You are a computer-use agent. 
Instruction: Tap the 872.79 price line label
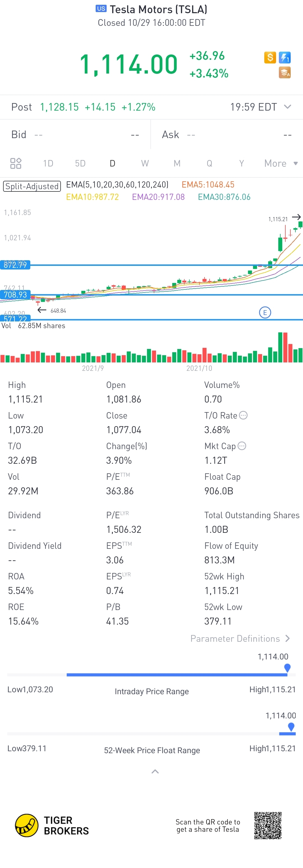(15, 265)
